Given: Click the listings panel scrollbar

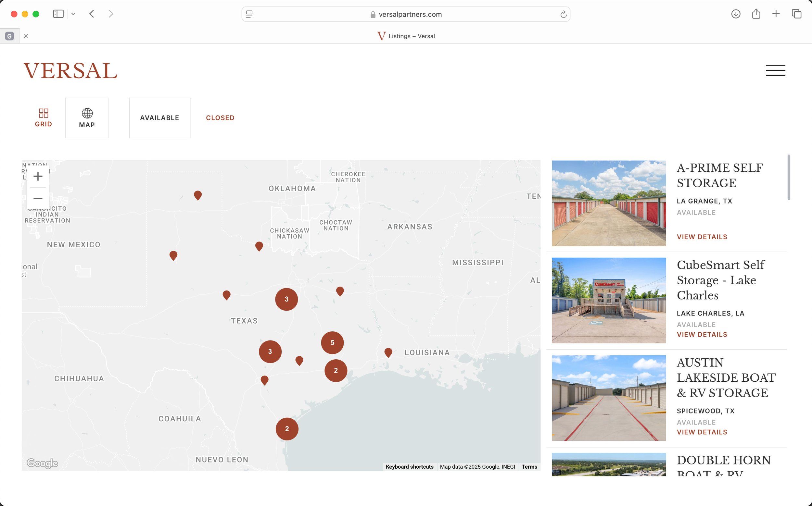Looking at the screenshot, I should point(789,177).
